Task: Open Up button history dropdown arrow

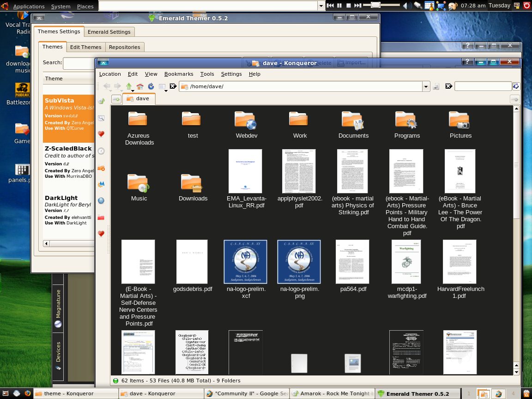Action: pyautogui.click(x=133, y=91)
